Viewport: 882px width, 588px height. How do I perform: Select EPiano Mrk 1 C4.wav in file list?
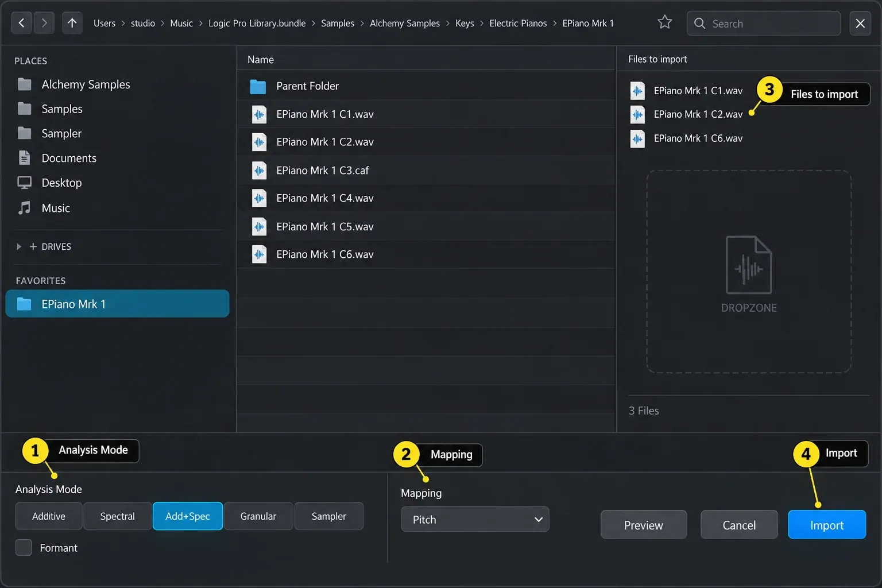click(x=425, y=198)
